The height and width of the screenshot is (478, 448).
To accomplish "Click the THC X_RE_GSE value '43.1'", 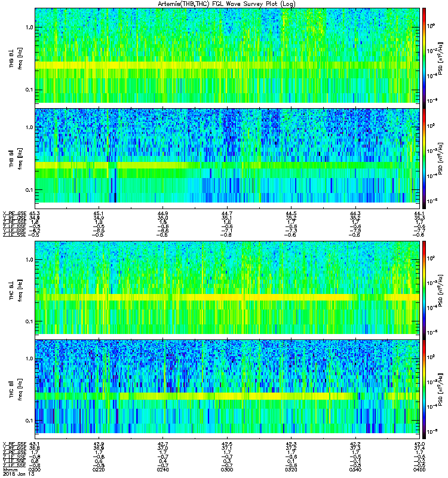I will point(34,444).
